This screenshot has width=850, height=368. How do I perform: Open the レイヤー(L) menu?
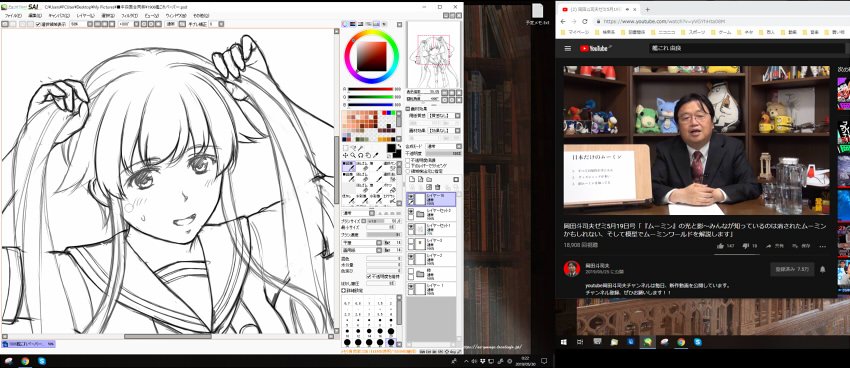click(85, 16)
